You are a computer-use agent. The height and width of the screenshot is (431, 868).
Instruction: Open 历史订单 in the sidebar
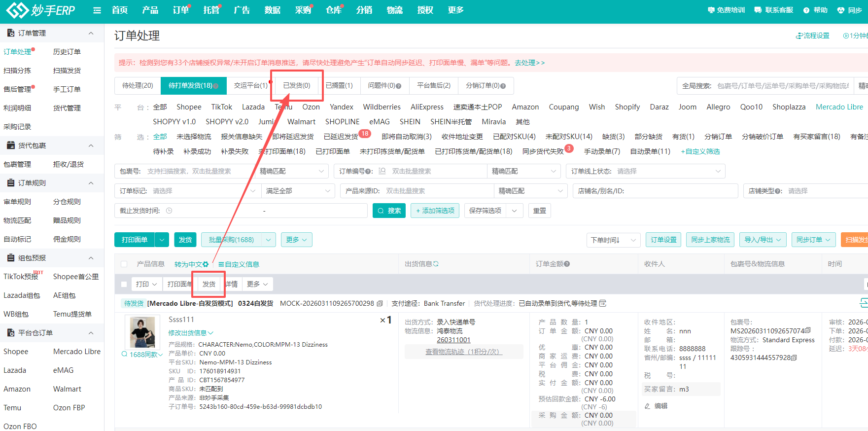(67, 52)
